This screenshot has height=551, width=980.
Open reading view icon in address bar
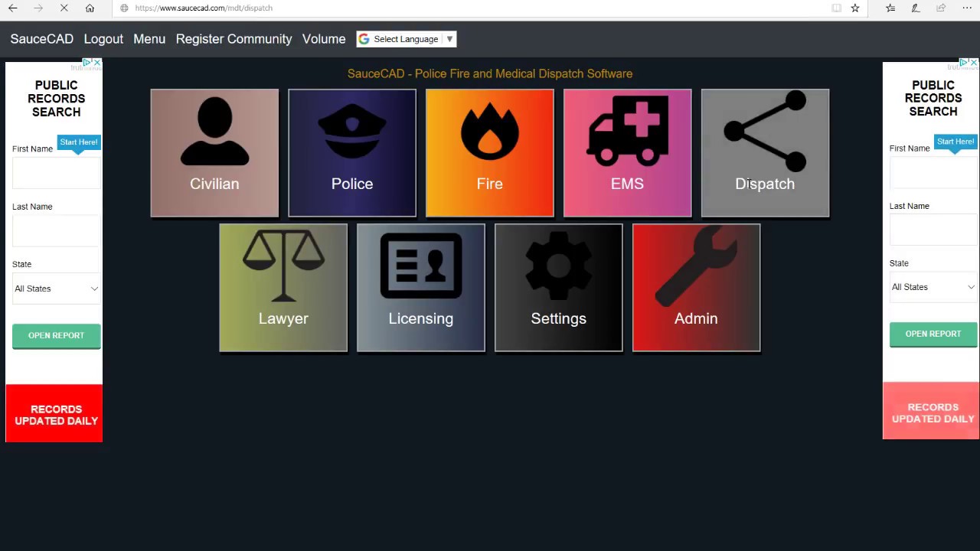pos(836,8)
